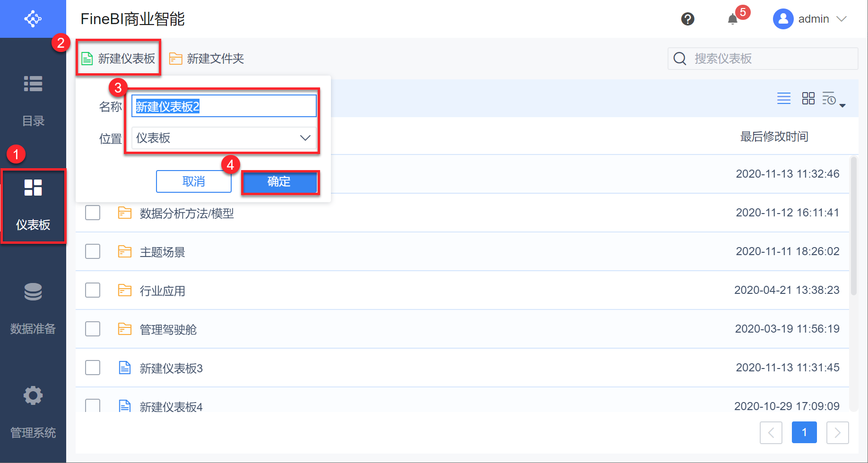Open the sort order dropdown
868x463 pixels.
click(x=833, y=99)
